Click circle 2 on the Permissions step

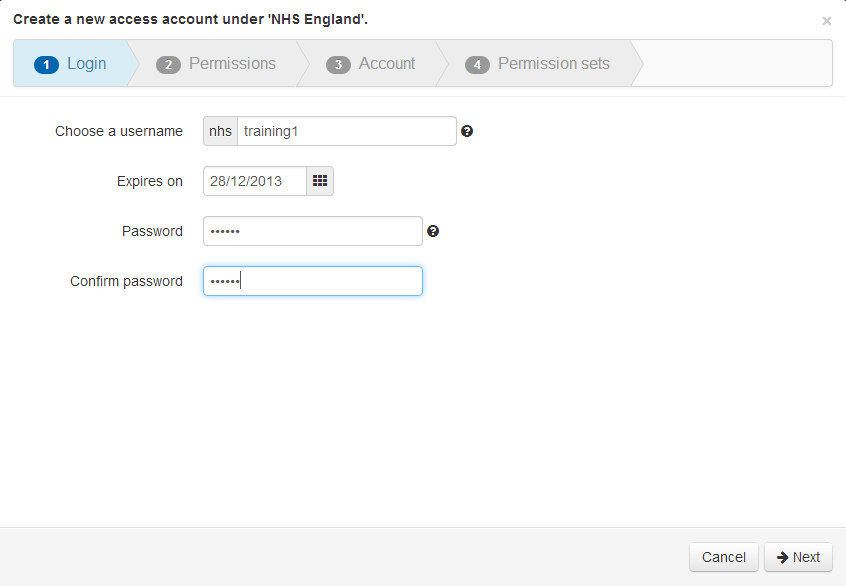(166, 63)
